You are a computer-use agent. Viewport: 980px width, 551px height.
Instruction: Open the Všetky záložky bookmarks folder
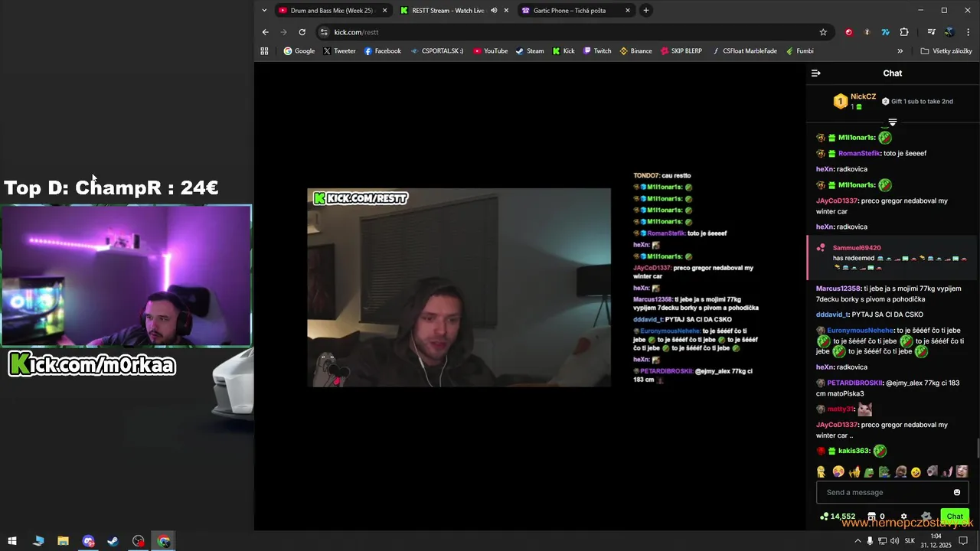[946, 51]
